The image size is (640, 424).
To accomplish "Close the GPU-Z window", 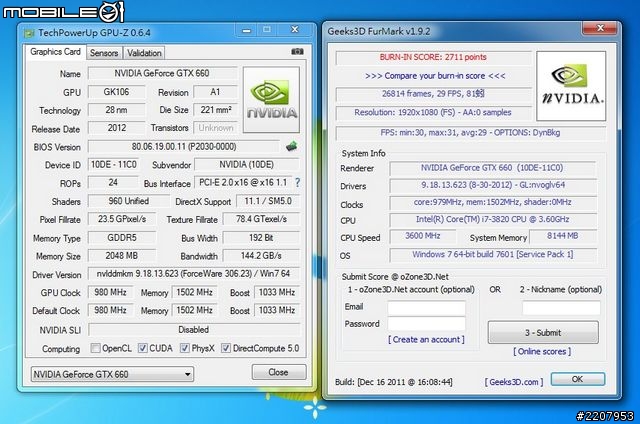I will 295,30.
